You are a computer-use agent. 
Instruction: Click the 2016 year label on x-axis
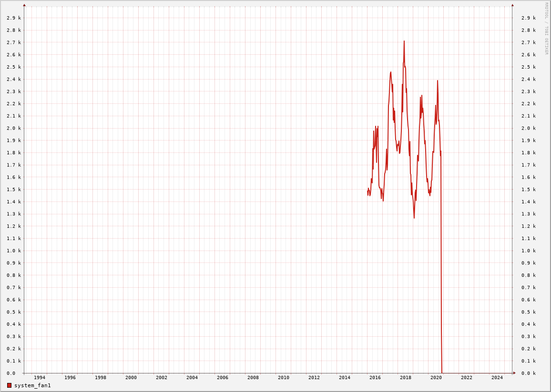tap(375, 378)
